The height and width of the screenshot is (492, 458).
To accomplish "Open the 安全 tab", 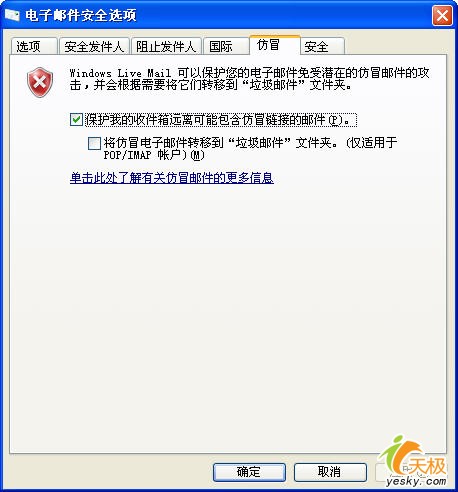I will (x=323, y=46).
